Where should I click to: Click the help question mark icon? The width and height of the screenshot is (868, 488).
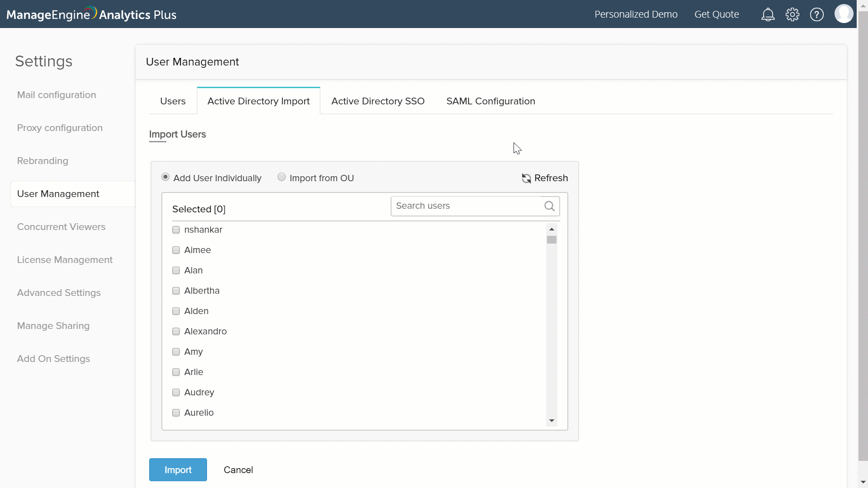point(817,14)
